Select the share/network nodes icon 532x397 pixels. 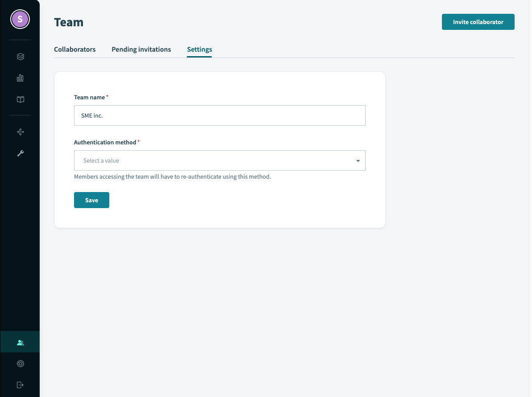[20, 132]
